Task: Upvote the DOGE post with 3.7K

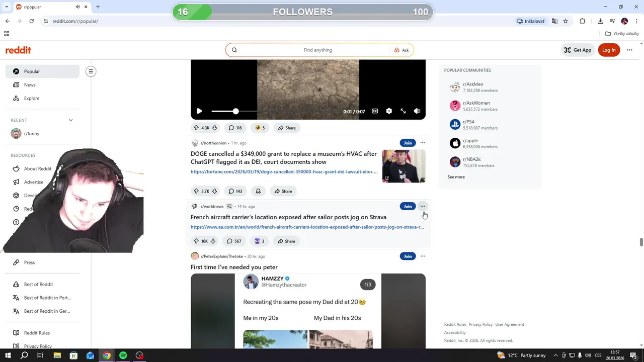Action: click(x=196, y=191)
